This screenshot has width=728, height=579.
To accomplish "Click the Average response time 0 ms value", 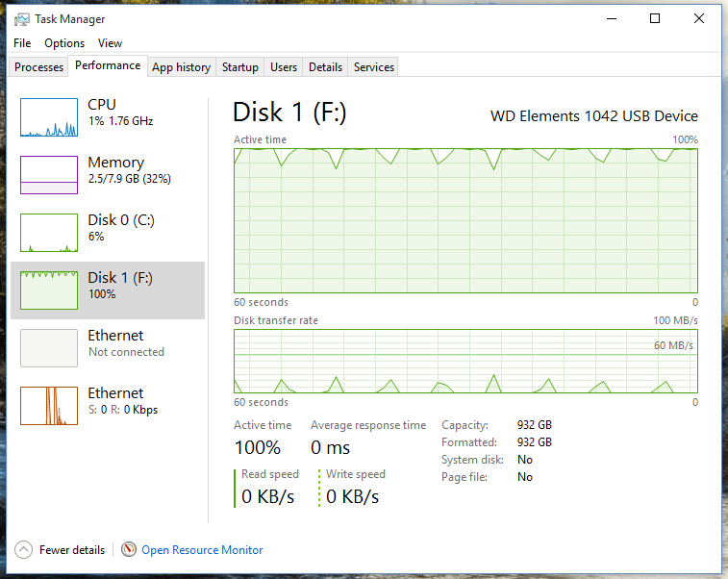I will coord(330,447).
